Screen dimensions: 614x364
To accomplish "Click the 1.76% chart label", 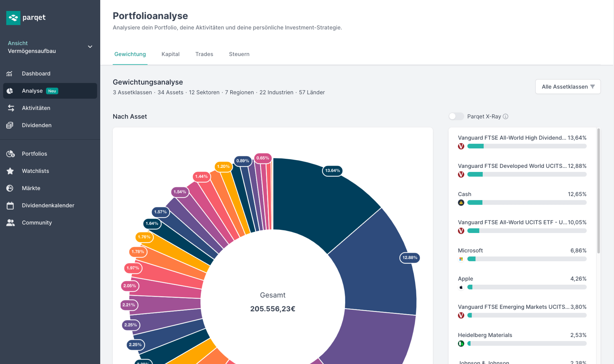I will [144, 237].
